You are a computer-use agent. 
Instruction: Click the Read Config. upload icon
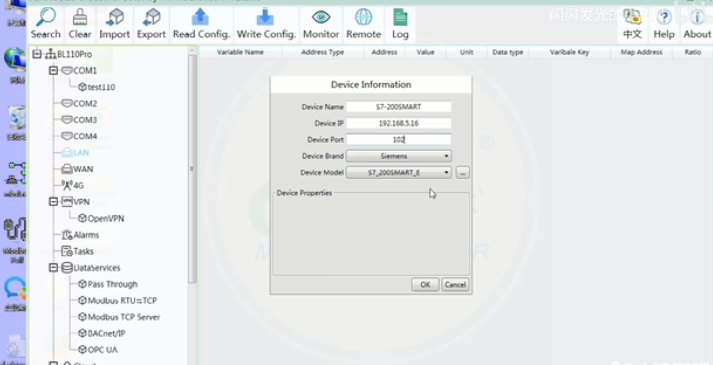pyautogui.click(x=201, y=17)
